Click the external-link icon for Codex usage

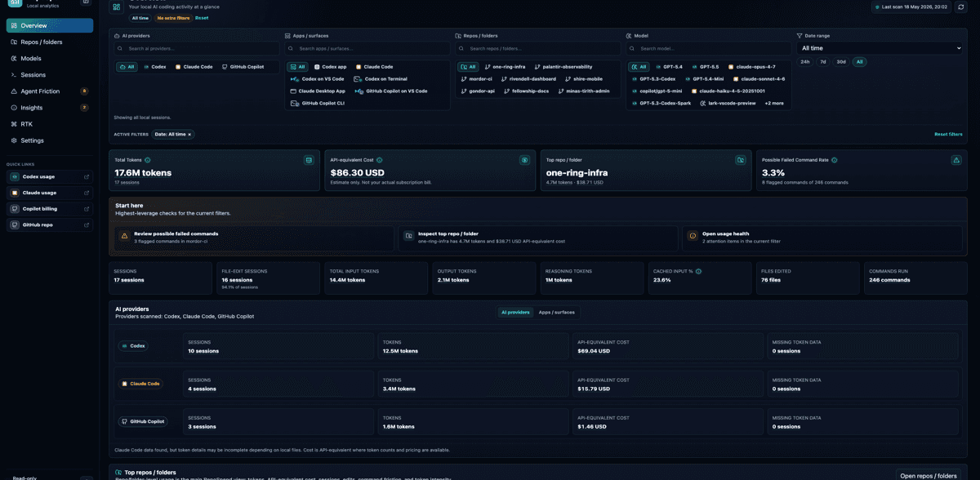coord(87,176)
